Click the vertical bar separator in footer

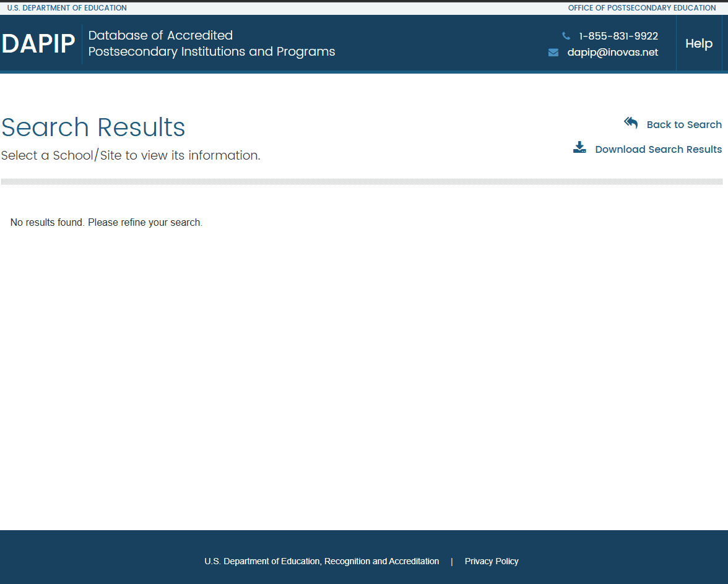pyautogui.click(x=452, y=562)
